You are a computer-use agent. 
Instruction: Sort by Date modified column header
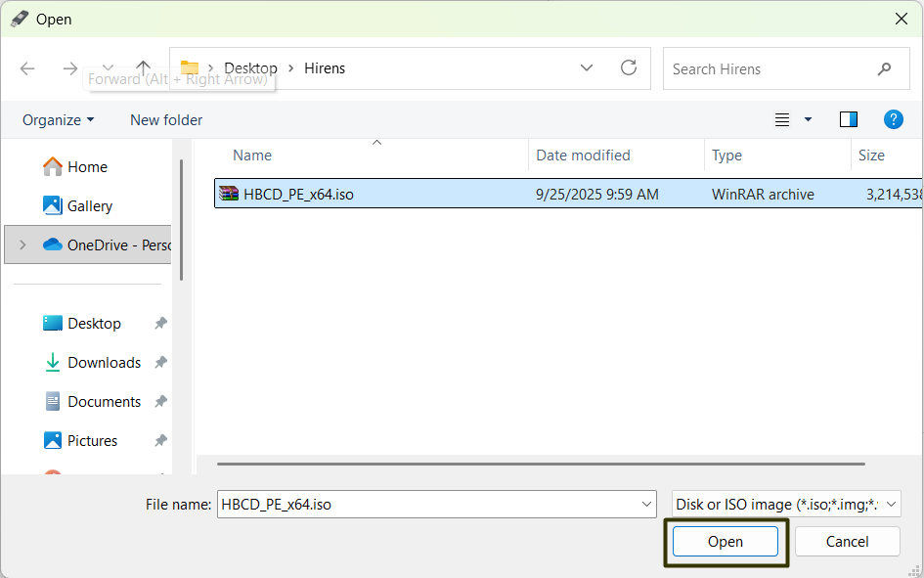click(583, 156)
